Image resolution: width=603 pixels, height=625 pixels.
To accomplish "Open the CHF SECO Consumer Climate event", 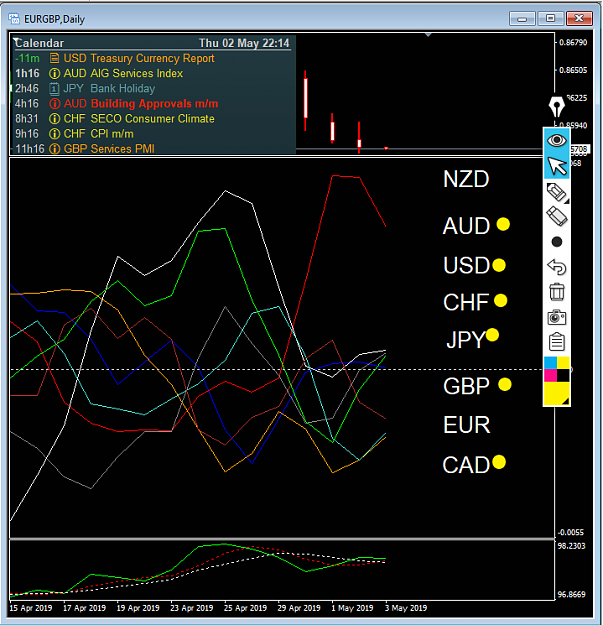I will coord(139,119).
